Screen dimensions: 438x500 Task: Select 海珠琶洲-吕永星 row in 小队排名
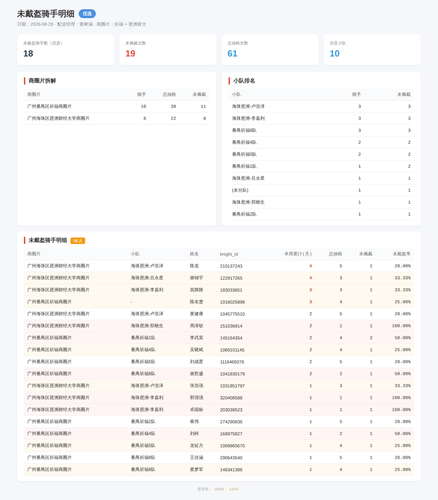click(x=321, y=178)
